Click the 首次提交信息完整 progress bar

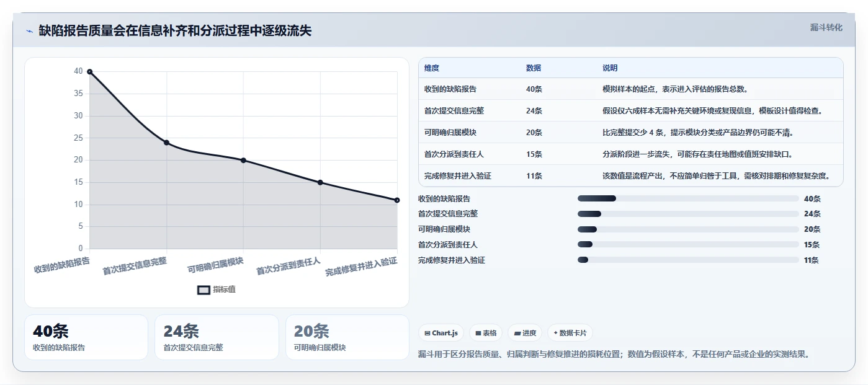(x=688, y=214)
